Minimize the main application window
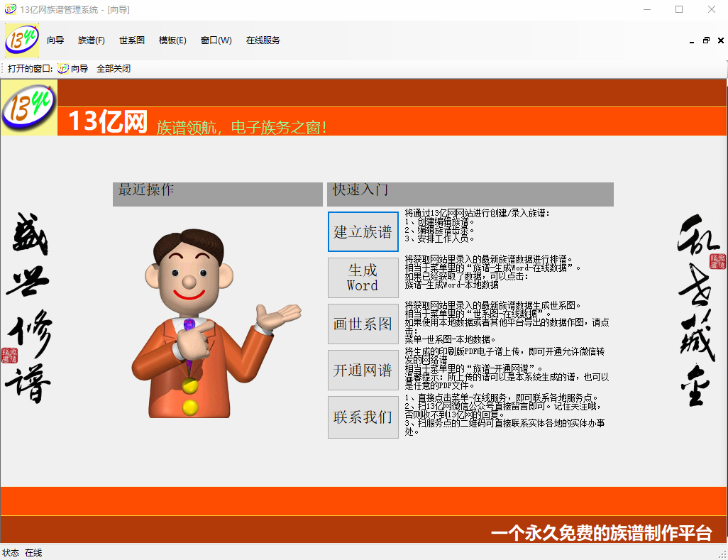Viewport: 728px width, 560px height. click(x=646, y=9)
